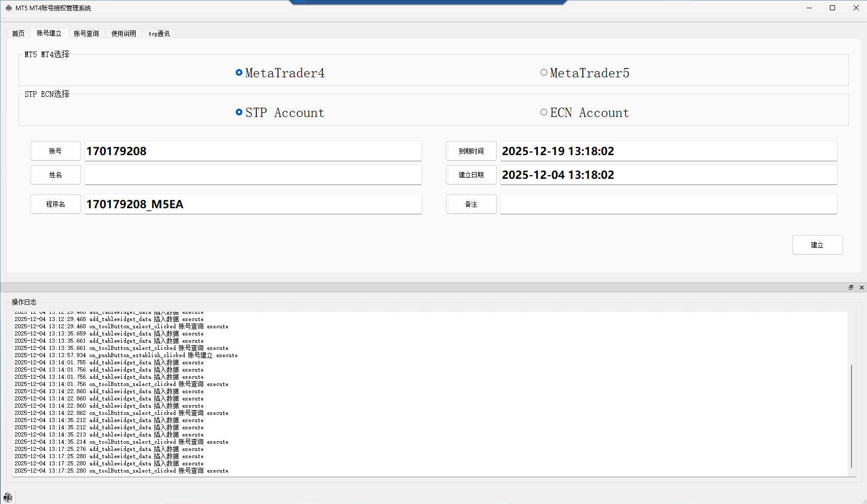867x504 pixels.
Task: Select the 13:14:35.214 on_toolButton_select_clicked log line
Action: click(x=121, y=442)
